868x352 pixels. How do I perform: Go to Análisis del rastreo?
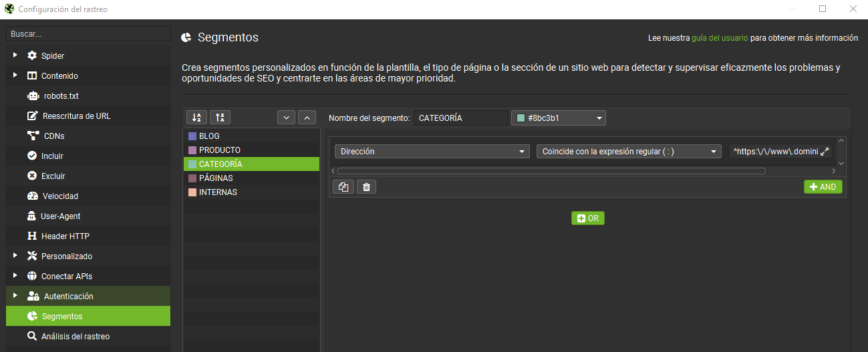pos(75,337)
